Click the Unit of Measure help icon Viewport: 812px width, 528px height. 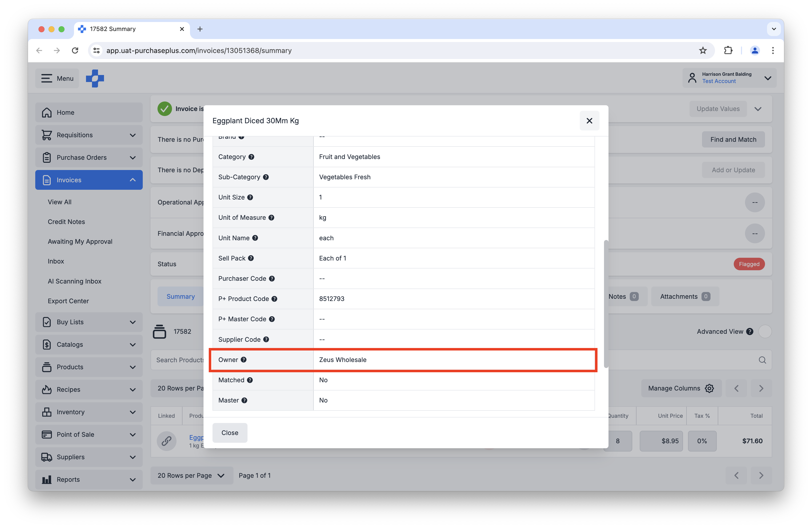tap(271, 217)
